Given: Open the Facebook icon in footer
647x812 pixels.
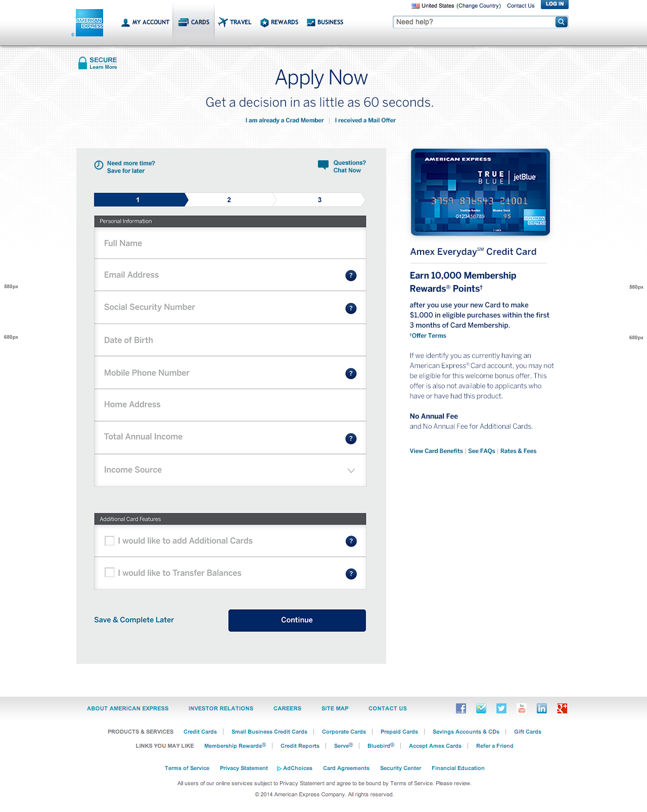Looking at the screenshot, I should pyautogui.click(x=461, y=708).
